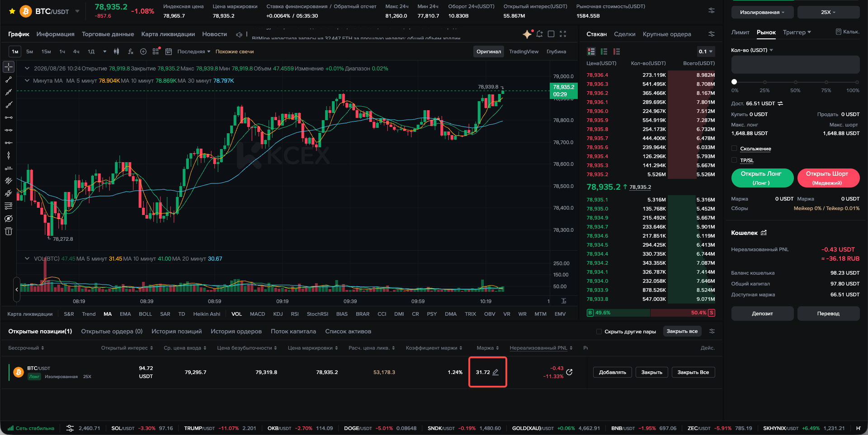Open the 25X leverage dropdown
The image size is (868, 435).
point(828,12)
